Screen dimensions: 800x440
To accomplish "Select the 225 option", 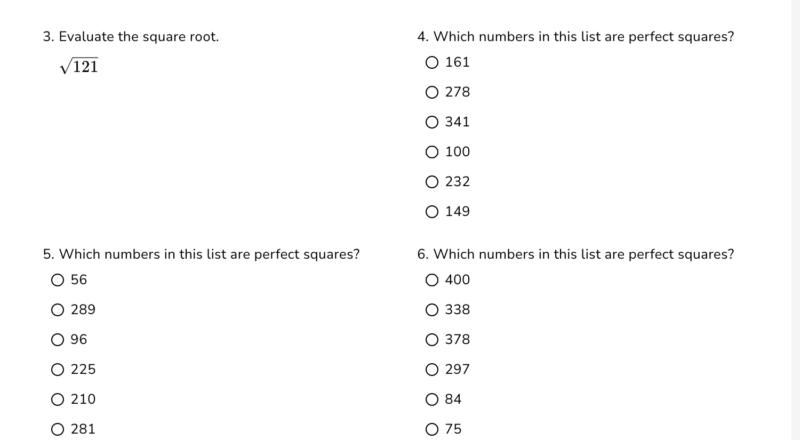I will 58,370.
